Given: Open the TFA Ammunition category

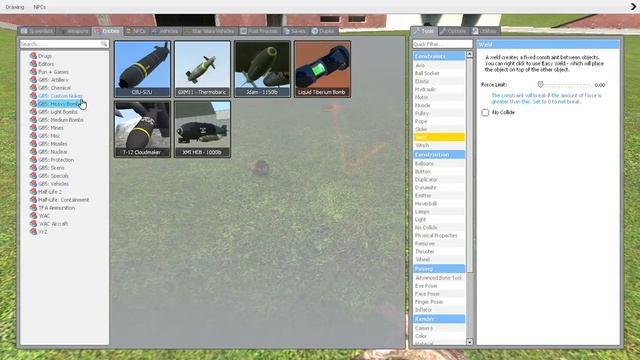Looking at the screenshot, I should (56, 208).
